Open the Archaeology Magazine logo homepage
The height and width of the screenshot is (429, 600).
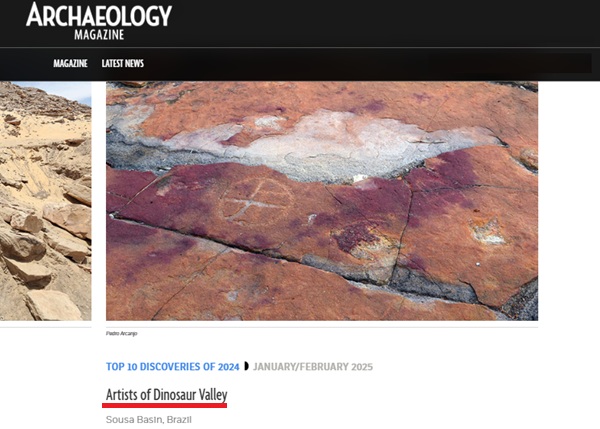point(99,21)
